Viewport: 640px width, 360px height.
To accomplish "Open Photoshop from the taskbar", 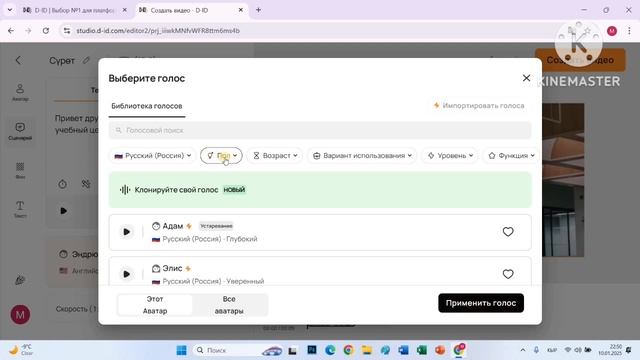I will click(x=312, y=350).
